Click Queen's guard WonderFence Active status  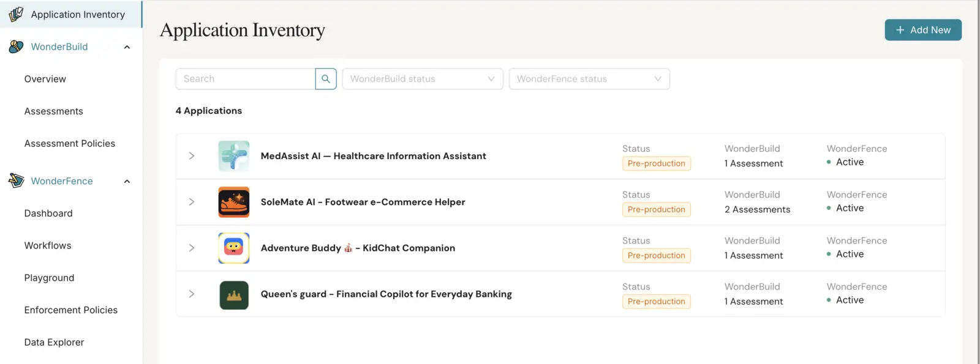(845, 300)
